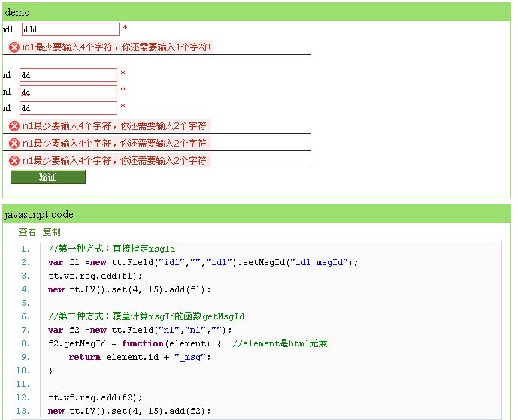Screen dimensions: 518x420
Task: Open the 查看 link above the code
Action: [27, 232]
